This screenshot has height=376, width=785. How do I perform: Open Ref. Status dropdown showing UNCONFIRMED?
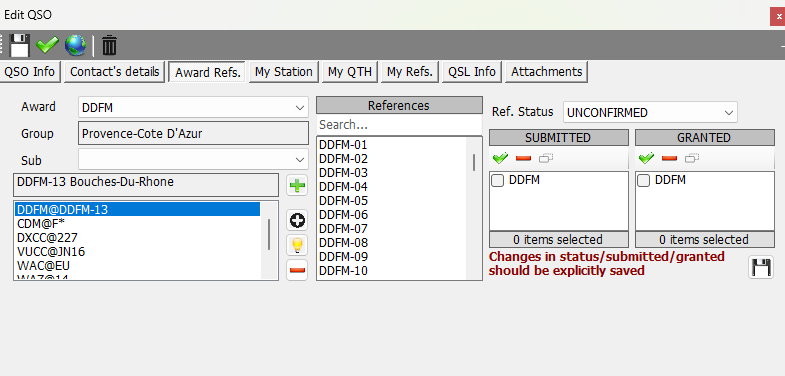tap(650, 113)
